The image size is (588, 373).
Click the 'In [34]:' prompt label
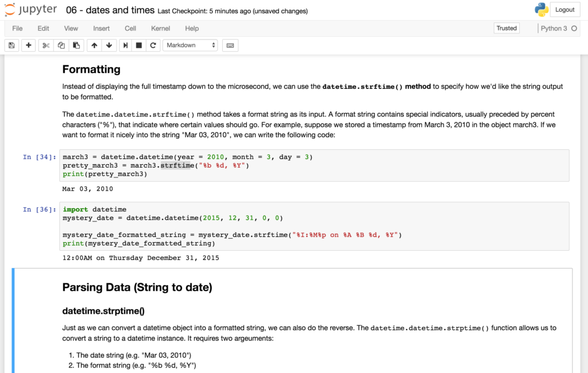(x=40, y=157)
